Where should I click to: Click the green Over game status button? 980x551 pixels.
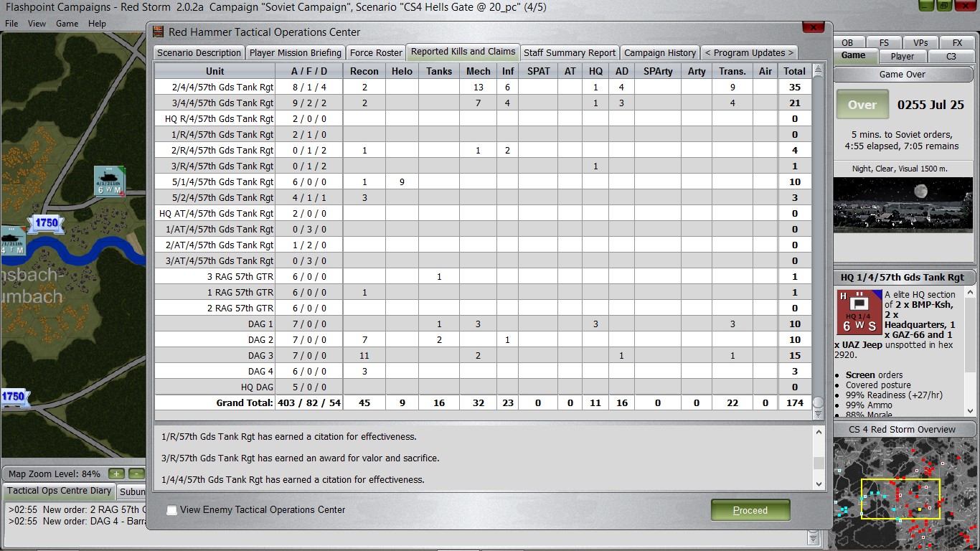coord(862,105)
